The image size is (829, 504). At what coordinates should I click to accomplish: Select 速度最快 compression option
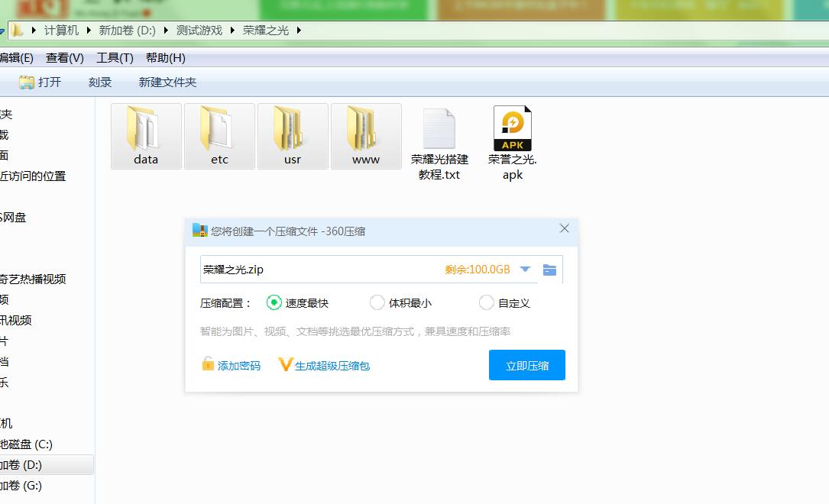274,303
